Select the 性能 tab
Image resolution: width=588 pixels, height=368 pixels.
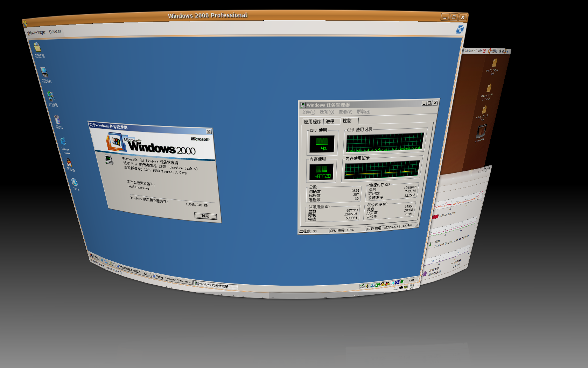(349, 121)
